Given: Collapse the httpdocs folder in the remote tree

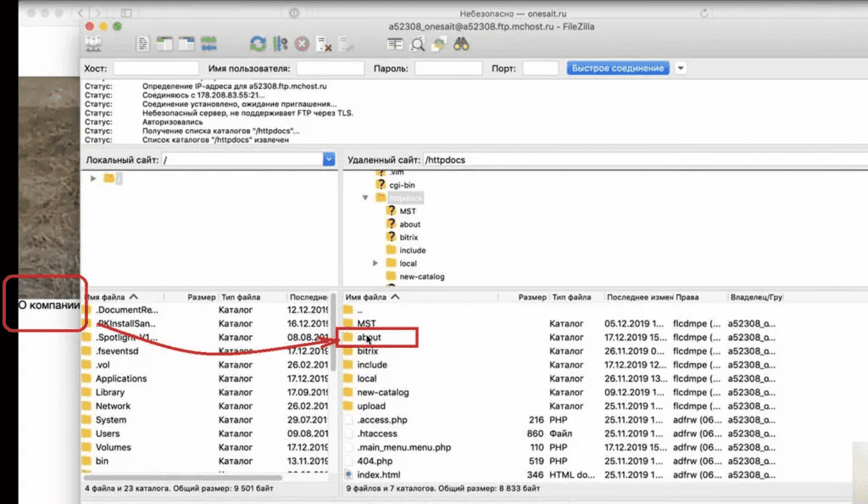Looking at the screenshot, I should pyautogui.click(x=364, y=198).
